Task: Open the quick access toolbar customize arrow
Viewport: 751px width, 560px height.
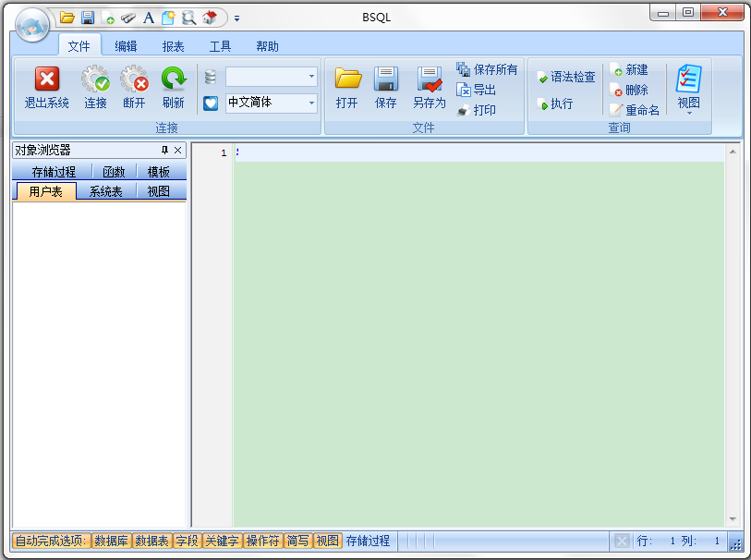Action: pyautogui.click(x=236, y=18)
